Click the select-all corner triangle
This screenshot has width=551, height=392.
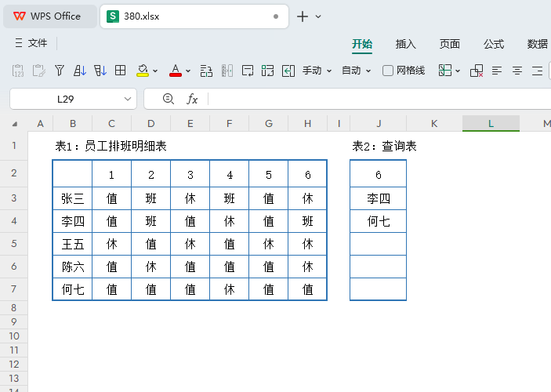[14, 124]
